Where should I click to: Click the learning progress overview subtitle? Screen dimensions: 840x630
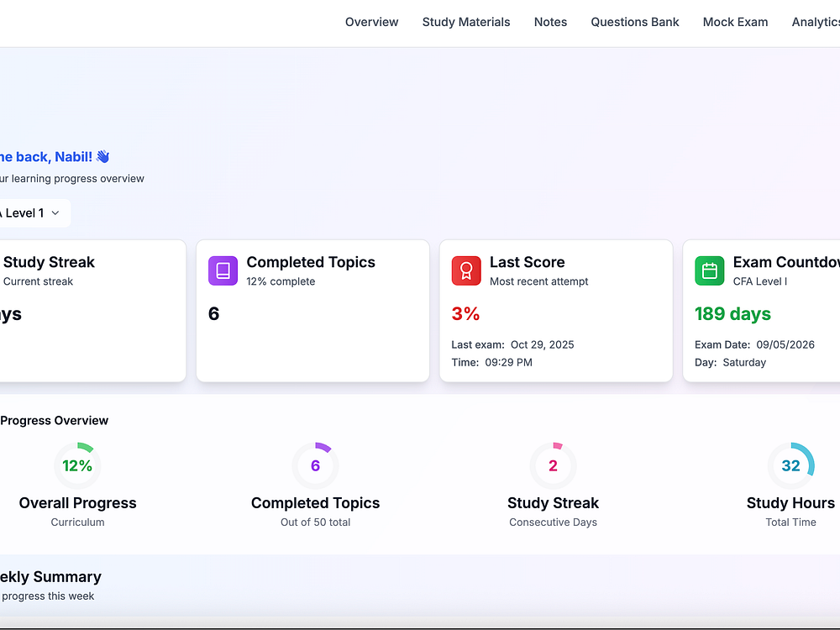(x=71, y=178)
